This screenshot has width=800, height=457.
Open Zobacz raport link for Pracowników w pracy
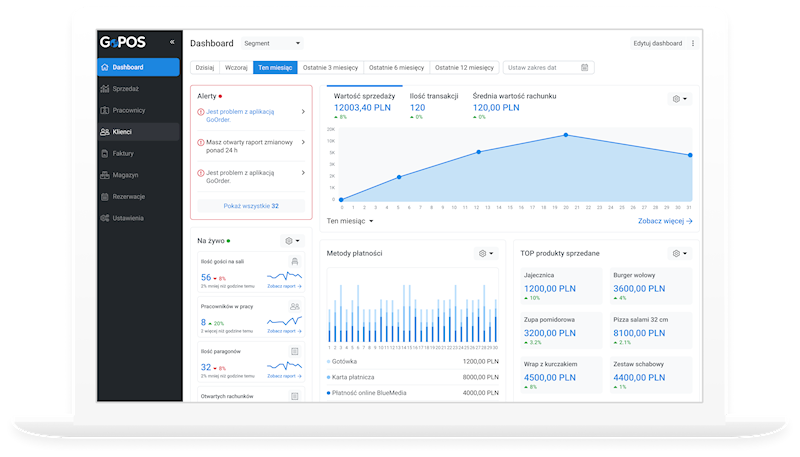(x=284, y=331)
